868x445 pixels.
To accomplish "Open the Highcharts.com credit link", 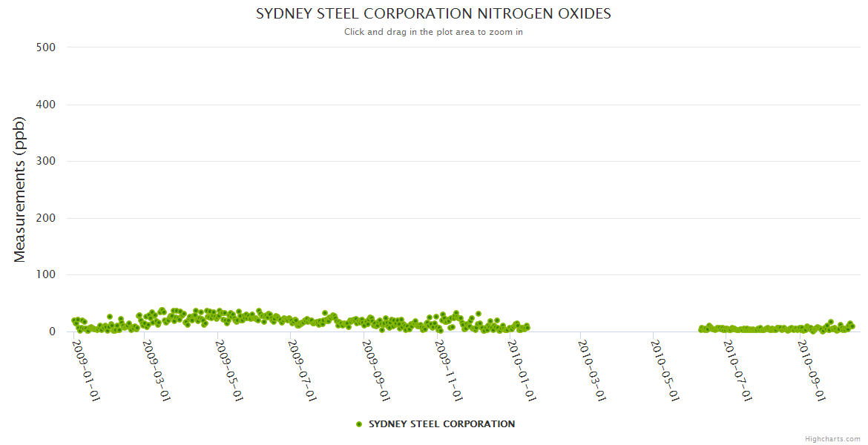I will [832, 438].
